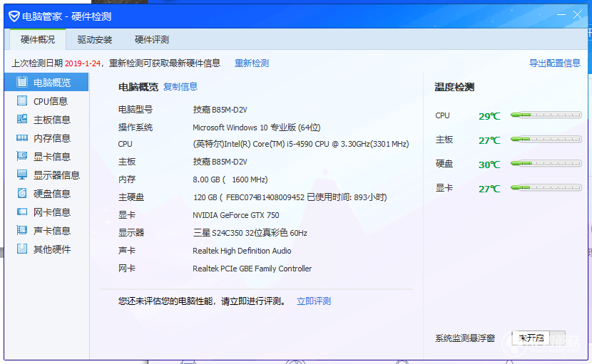Viewport: 592px width, 364px height.
Task: Click the 硬盘信息 hard disk icon
Action: pos(22,193)
